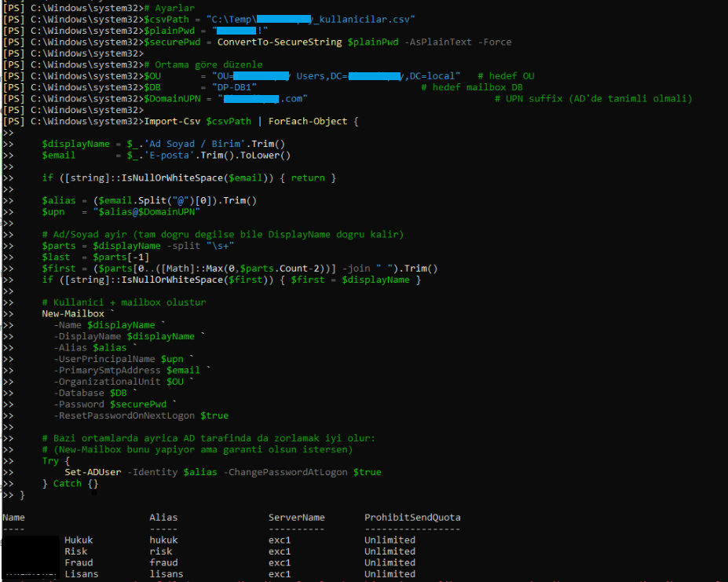Viewport: 728px width, 582px height.
Task: Click the Set-ADUser cmdlet
Action: pos(93,472)
